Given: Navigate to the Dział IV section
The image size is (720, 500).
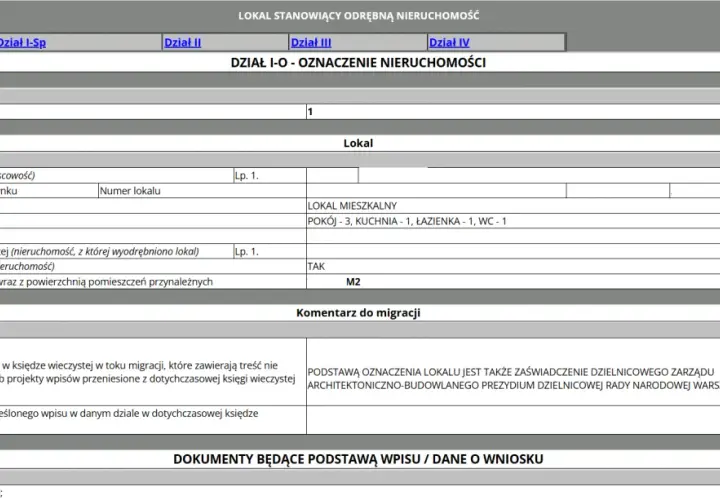Looking at the screenshot, I should point(449,43).
